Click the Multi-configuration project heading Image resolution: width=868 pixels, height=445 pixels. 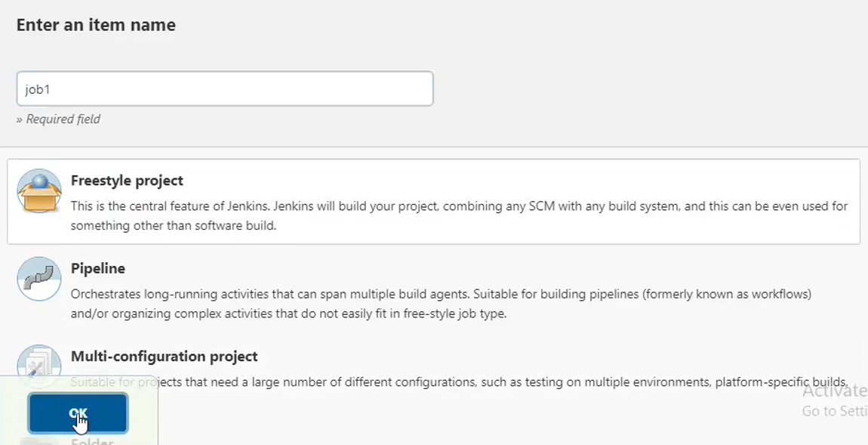click(163, 356)
